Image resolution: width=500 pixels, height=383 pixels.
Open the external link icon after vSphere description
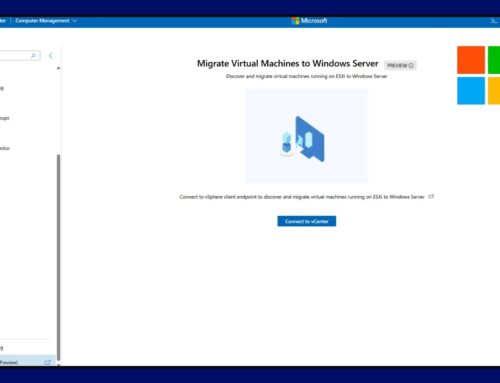coord(431,196)
